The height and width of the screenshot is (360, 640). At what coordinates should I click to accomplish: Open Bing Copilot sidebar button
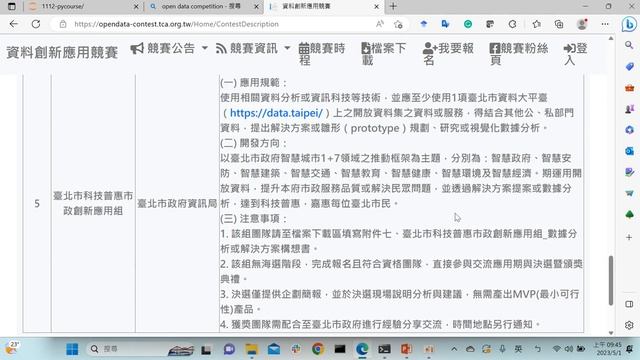(x=629, y=24)
